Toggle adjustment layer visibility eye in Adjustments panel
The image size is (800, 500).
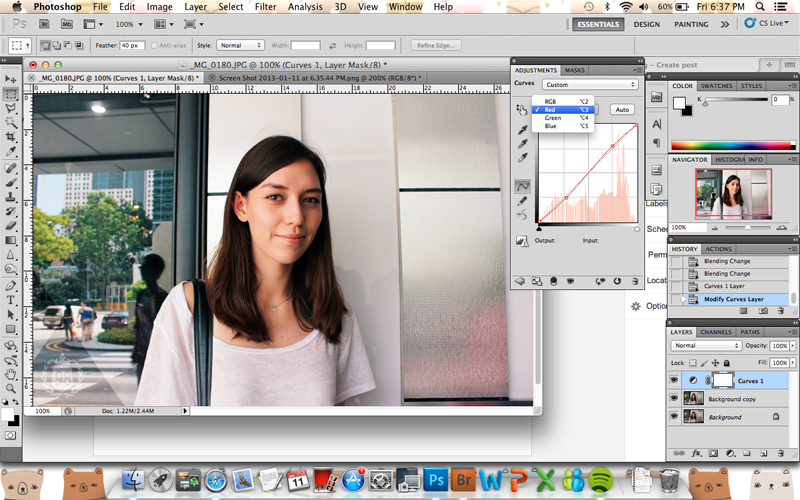pos(570,281)
